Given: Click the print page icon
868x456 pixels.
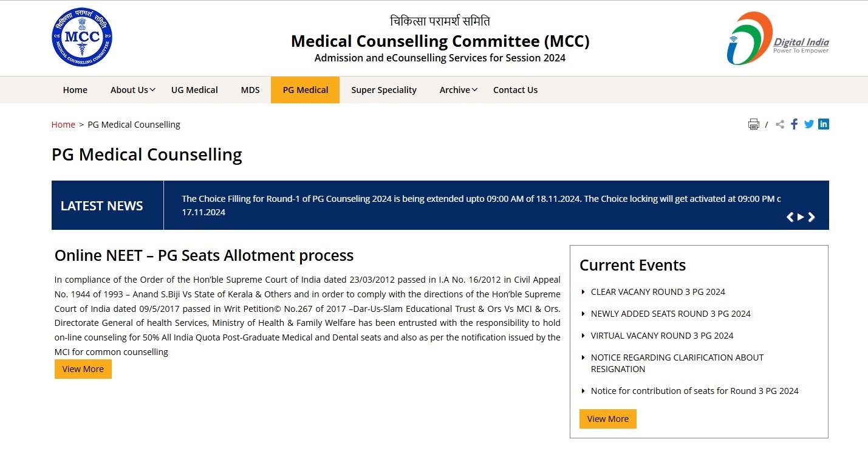Looking at the screenshot, I should 753,125.
